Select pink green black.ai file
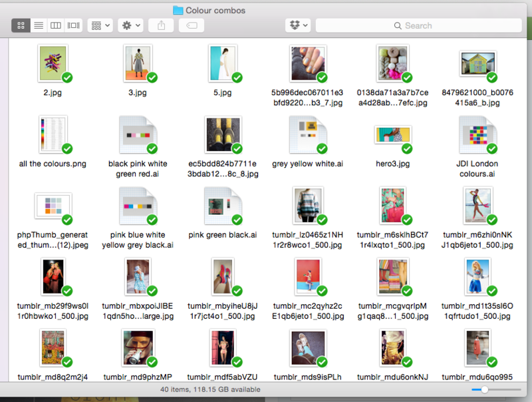 (221, 207)
